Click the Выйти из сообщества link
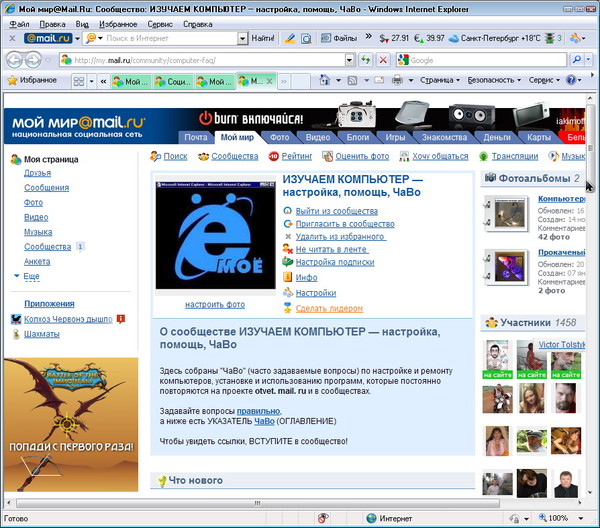Screen dimensions: 600x528 (x=336, y=211)
